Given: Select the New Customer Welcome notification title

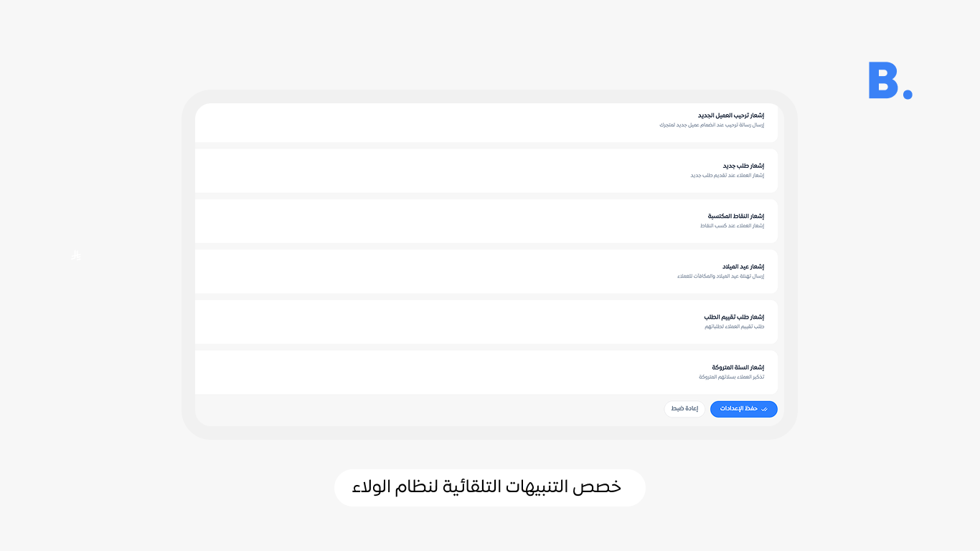Looking at the screenshot, I should (730, 116).
